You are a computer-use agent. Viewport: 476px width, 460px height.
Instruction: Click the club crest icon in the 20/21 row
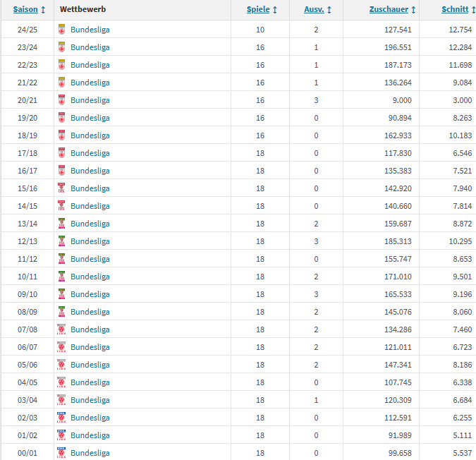pos(62,100)
